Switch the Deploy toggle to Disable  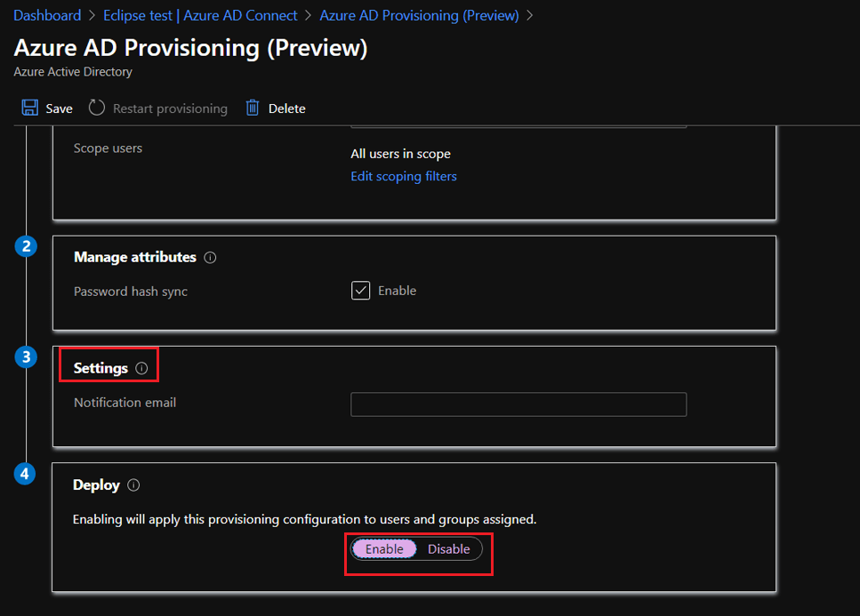pos(449,549)
